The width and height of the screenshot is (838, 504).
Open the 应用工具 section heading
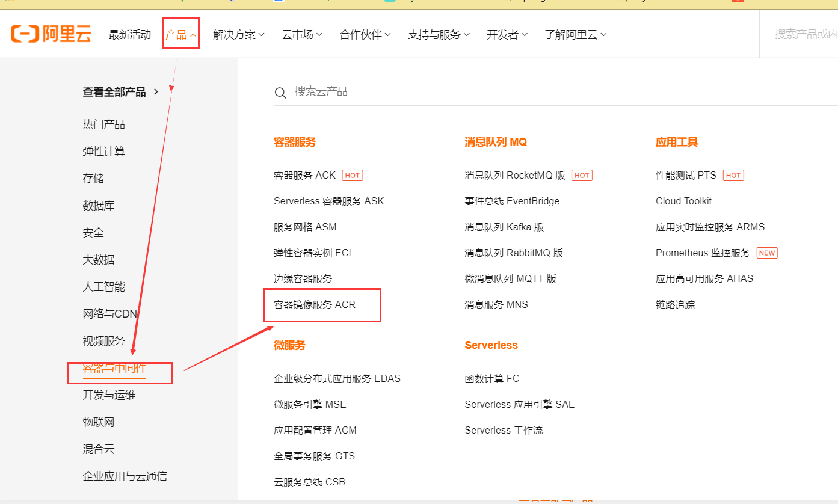click(x=677, y=143)
